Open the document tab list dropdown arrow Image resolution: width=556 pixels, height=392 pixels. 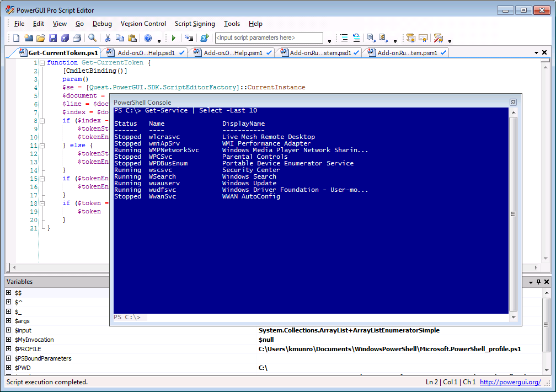click(x=536, y=53)
